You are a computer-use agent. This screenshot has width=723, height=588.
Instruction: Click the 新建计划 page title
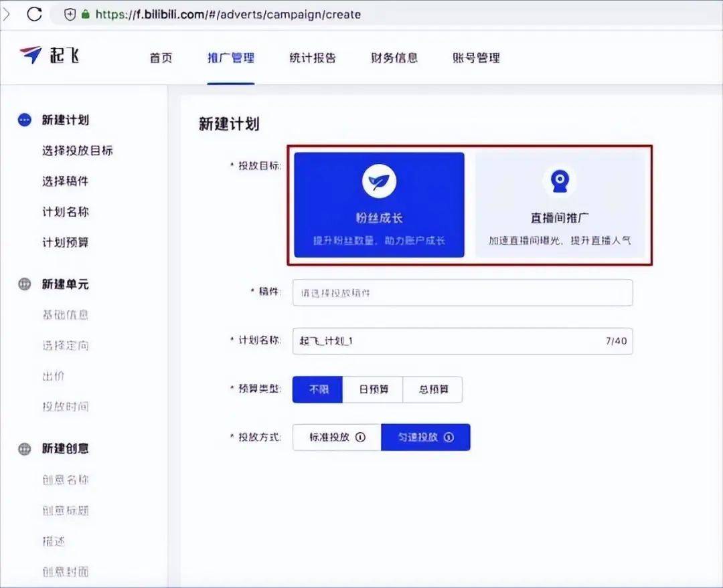(x=229, y=124)
